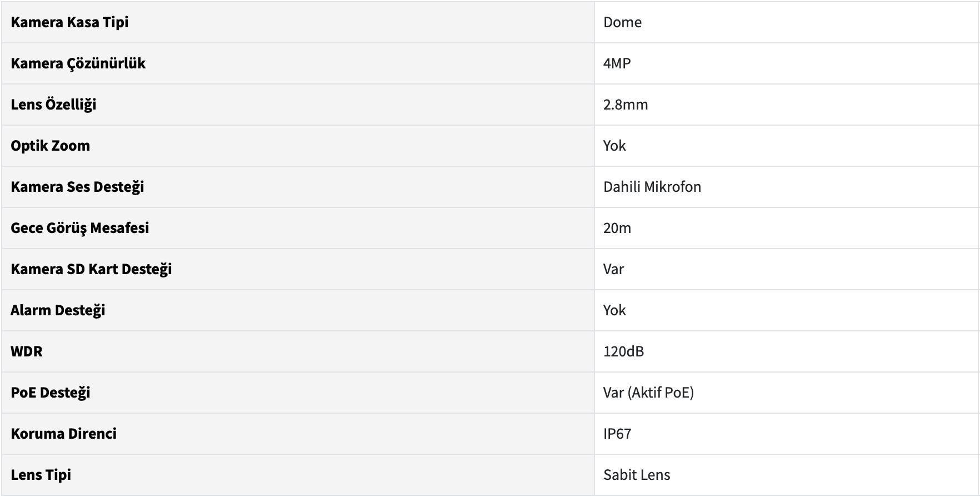
Task: Select the Dome value cell
Action: pos(622,22)
